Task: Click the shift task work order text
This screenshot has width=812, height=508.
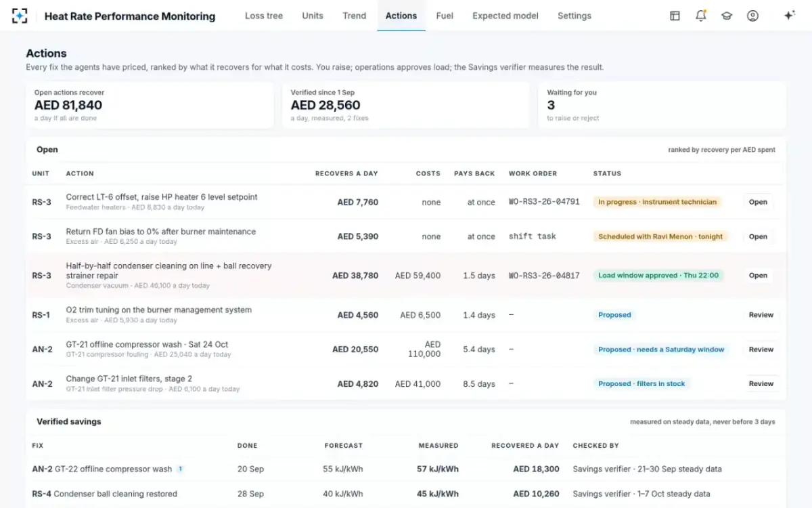Action: click(533, 236)
